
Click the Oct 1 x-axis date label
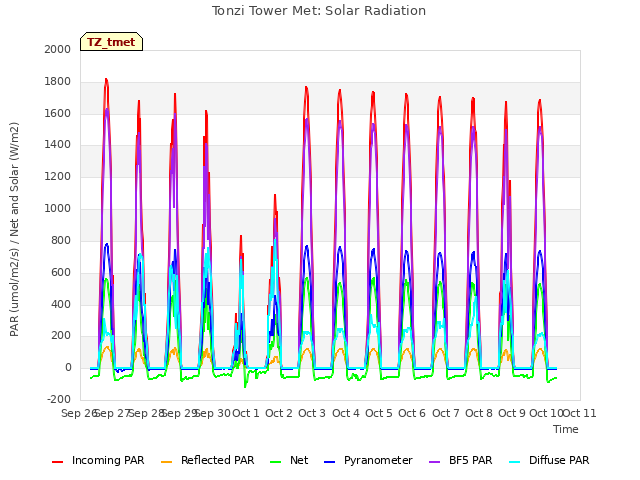[246, 413]
